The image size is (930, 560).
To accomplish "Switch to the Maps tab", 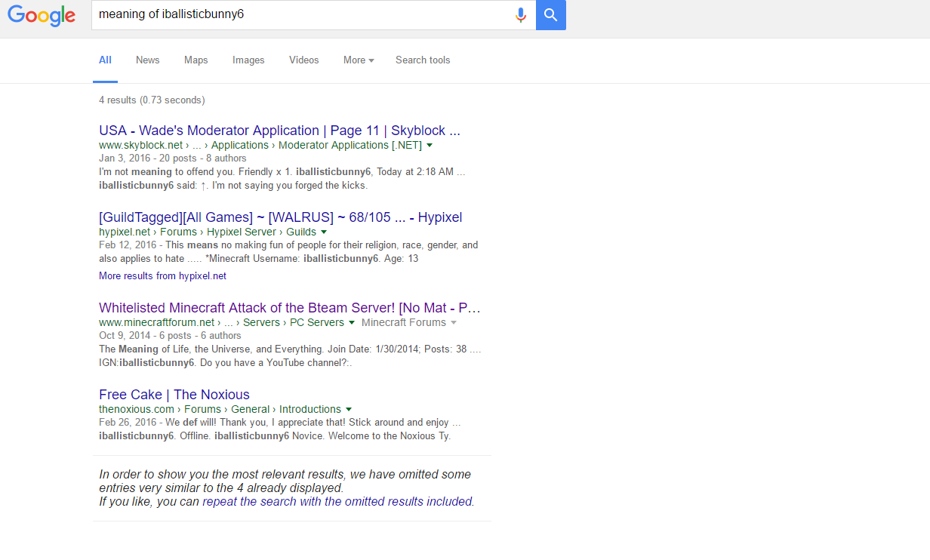I will point(196,60).
